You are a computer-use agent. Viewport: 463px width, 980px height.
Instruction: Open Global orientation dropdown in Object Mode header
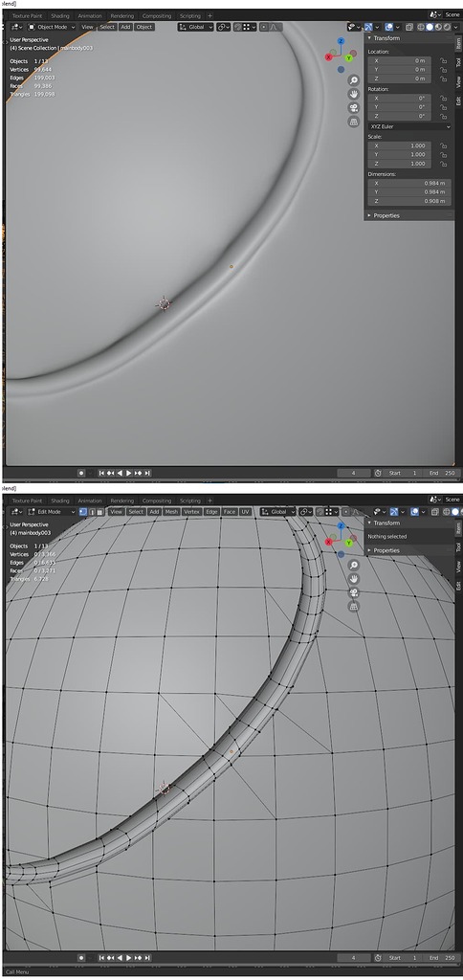(195, 27)
